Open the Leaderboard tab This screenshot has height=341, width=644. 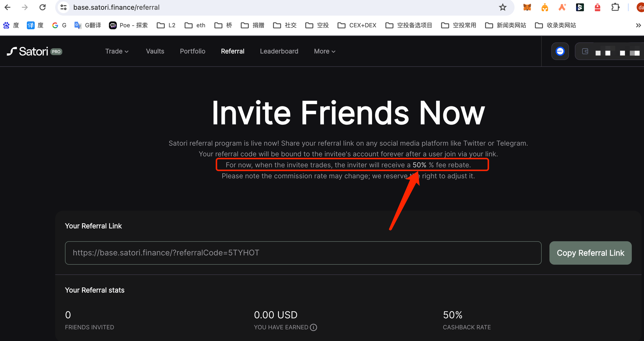[x=279, y=51]
